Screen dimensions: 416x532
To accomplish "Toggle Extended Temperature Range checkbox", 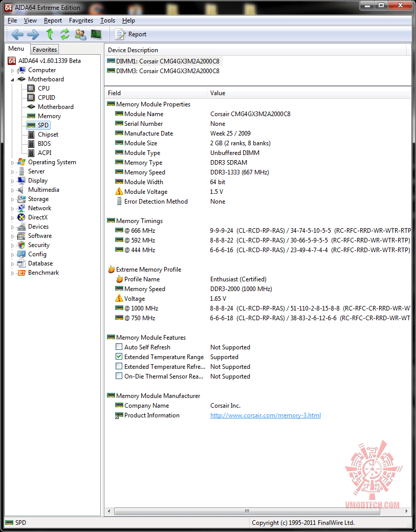I will [x=119, y=357].
